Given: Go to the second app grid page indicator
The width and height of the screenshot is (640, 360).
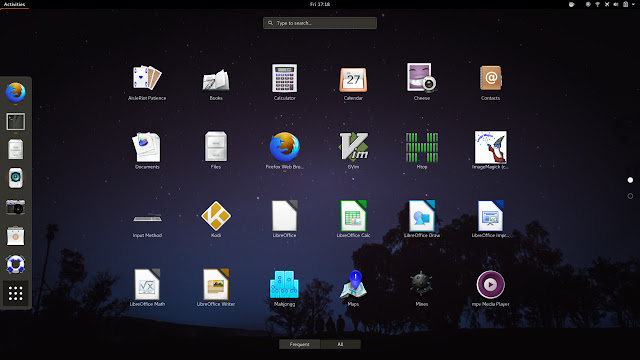Looking at the screenshot, I should [x=630, y=196].
